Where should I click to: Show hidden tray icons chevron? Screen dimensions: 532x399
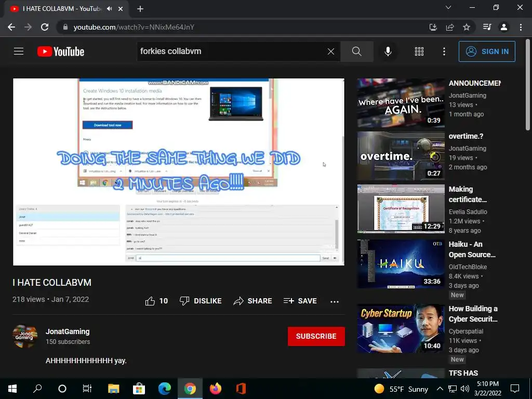[x=440, y=389]
